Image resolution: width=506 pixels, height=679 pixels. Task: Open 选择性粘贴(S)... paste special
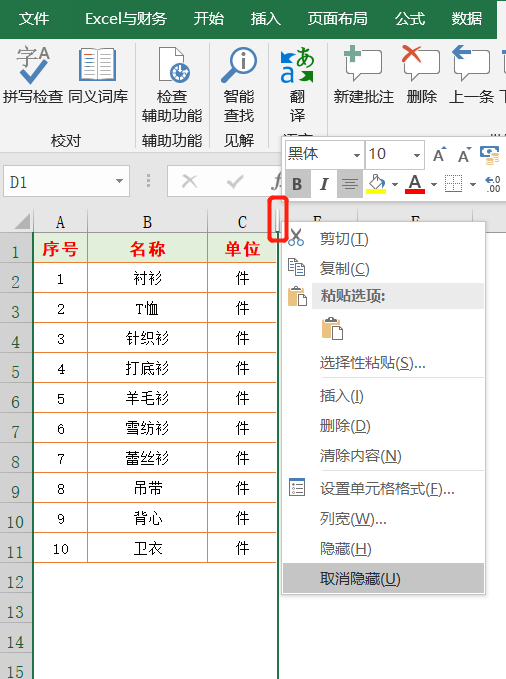(383, 363)
